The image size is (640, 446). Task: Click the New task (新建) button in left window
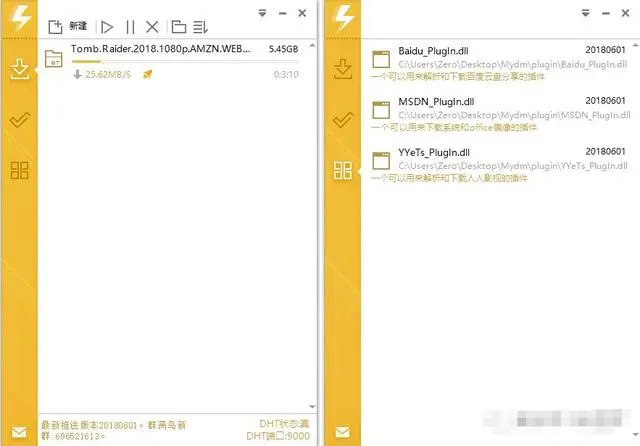point(67,27)
